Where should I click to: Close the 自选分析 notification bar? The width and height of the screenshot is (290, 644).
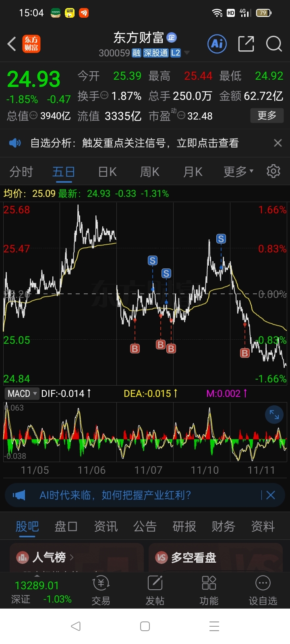coord(278,143)
